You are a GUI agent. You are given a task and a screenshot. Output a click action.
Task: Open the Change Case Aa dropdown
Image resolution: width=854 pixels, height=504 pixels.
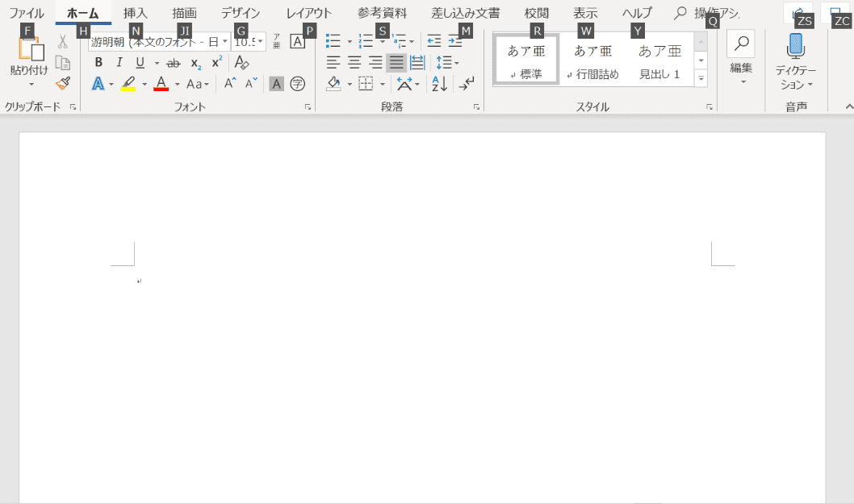[197, 85]
